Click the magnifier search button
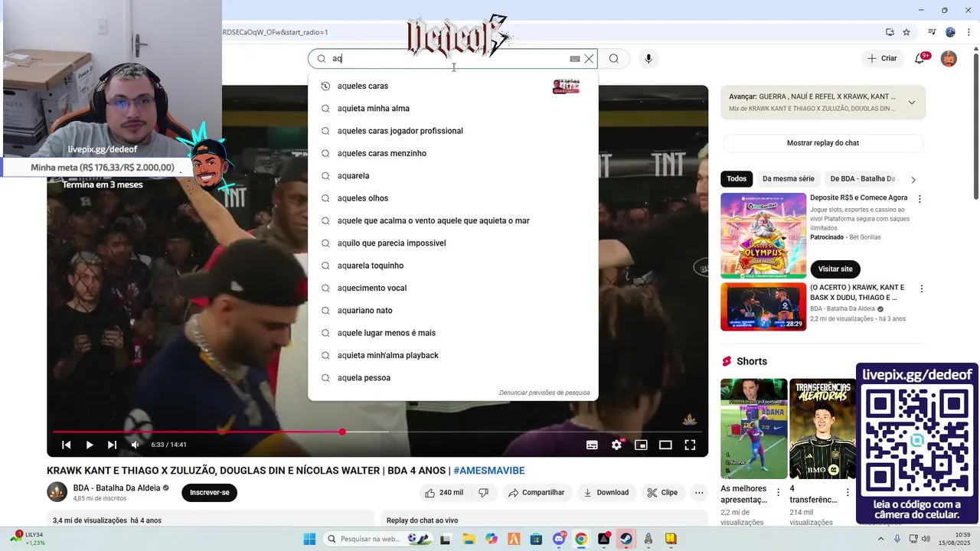This screenshot has width=980, height=551. 614,59
